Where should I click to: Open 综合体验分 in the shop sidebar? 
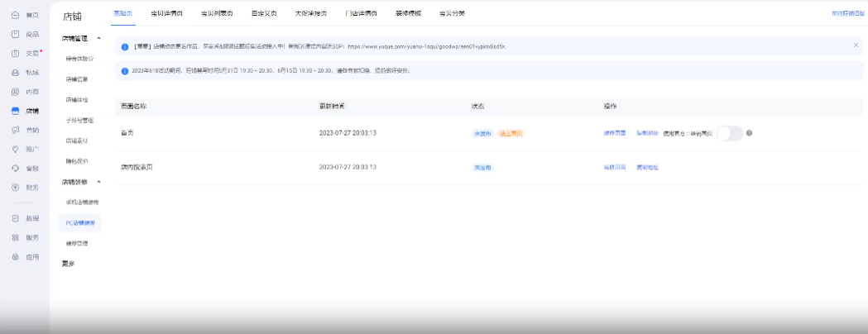[79, 59]
